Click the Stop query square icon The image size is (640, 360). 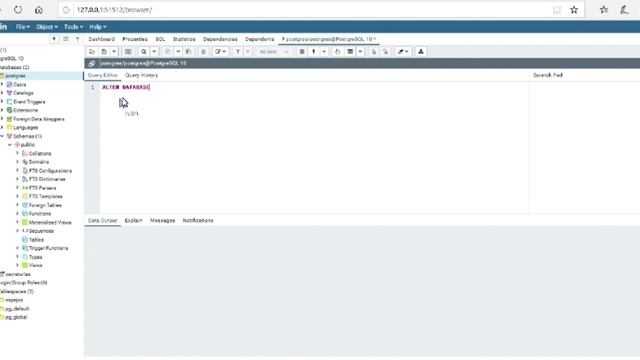coord(302,52)
